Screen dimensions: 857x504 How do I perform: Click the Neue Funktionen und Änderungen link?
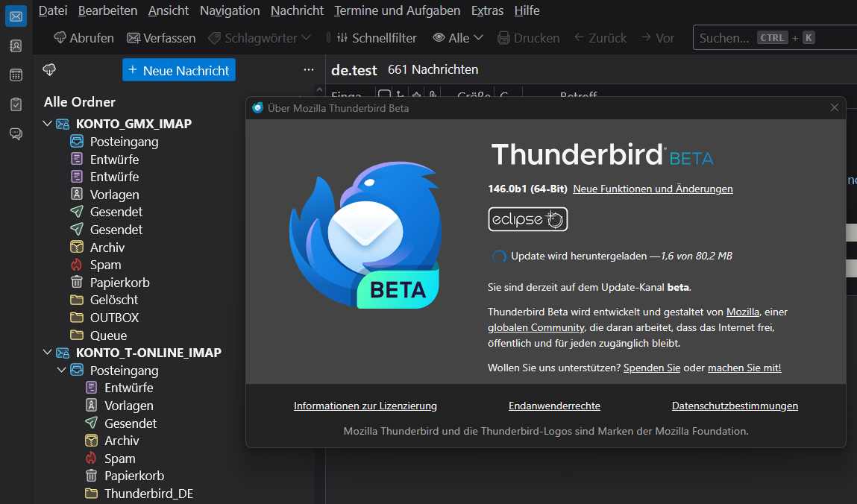[653, 189]
